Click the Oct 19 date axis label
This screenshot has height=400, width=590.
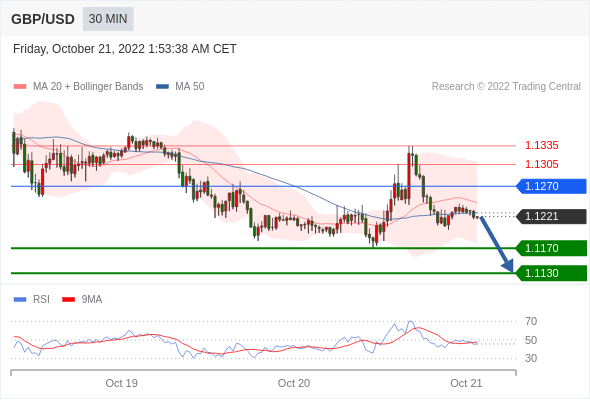122,383
